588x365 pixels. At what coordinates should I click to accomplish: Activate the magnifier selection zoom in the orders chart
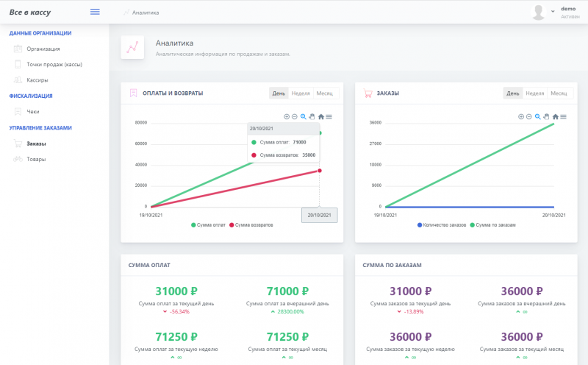[x=537, y=116]
